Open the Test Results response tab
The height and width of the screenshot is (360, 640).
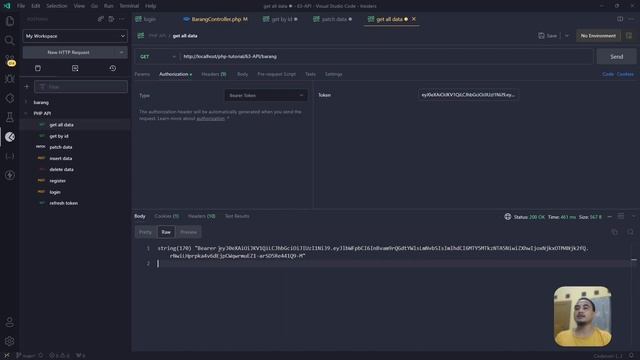[x=237, y=216]
